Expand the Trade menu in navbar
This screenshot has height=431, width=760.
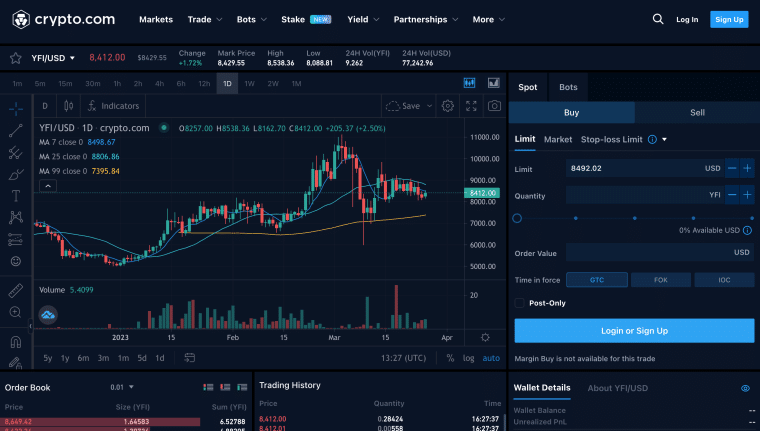tap(205, 19)
